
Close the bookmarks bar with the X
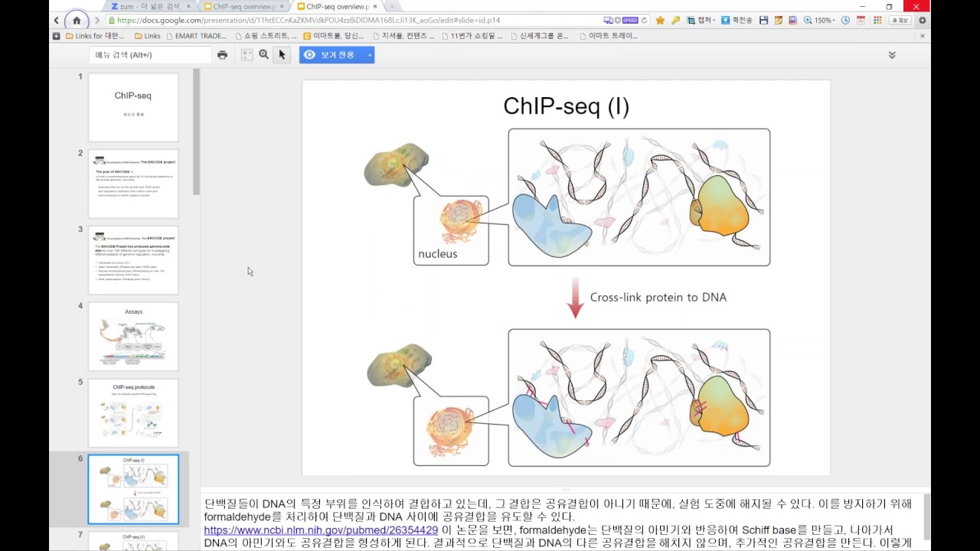tap(922, 36)
